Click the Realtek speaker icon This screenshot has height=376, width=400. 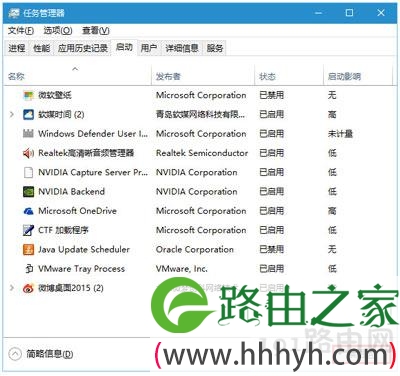tap(29, 153)
